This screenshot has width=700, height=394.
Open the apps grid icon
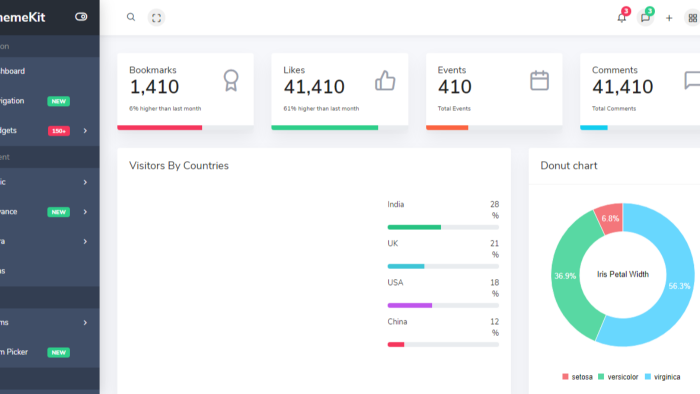coord(692,18)
